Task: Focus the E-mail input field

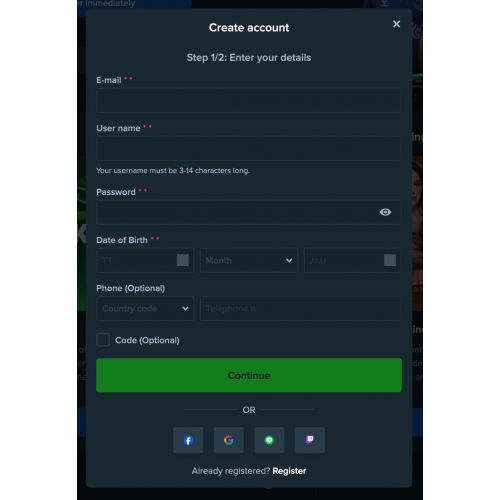Action: tap(249, 100)
